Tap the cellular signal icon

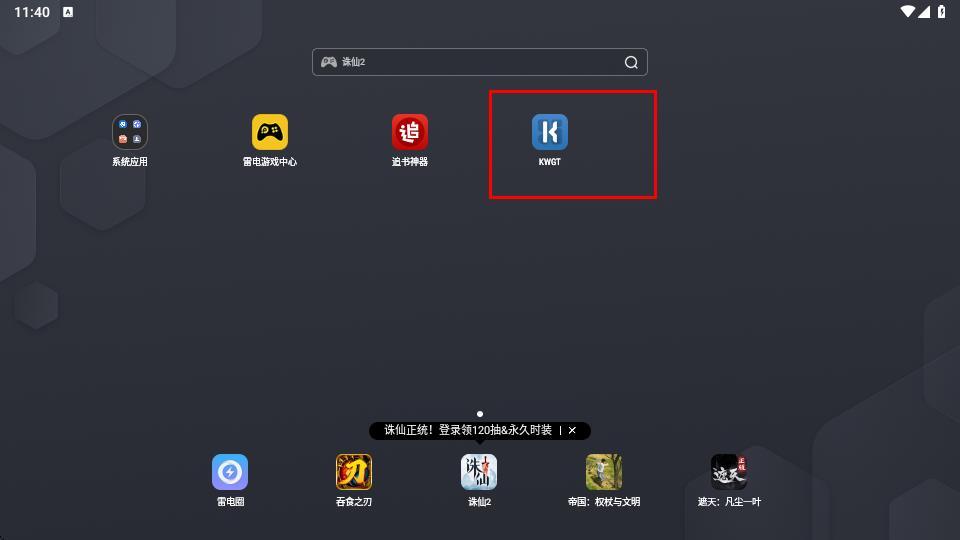(924, 12)
